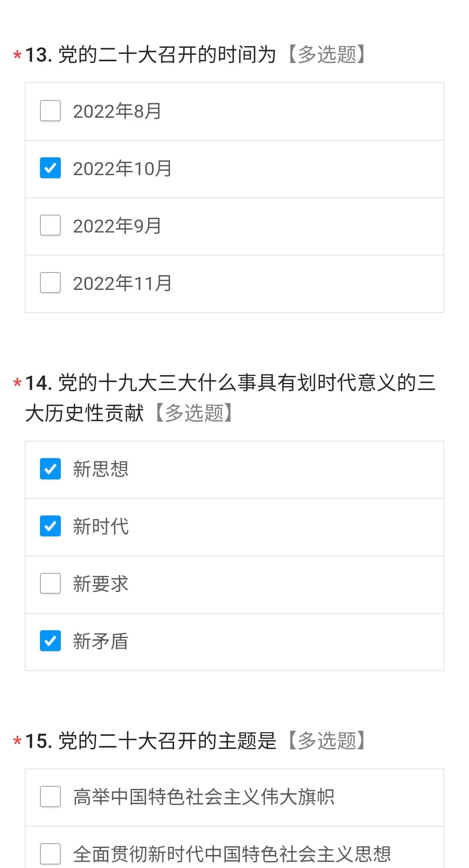Tap the 2022年9月 option label

click(x=117, y=226)
